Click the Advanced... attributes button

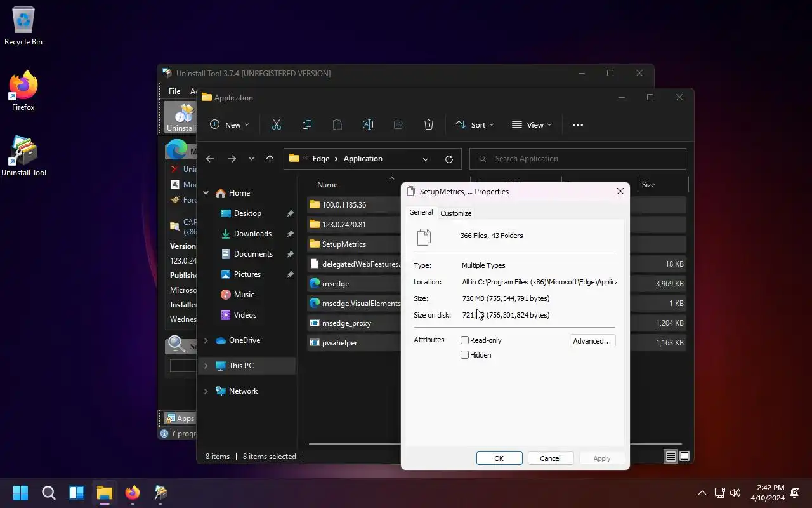pos(593,341)
